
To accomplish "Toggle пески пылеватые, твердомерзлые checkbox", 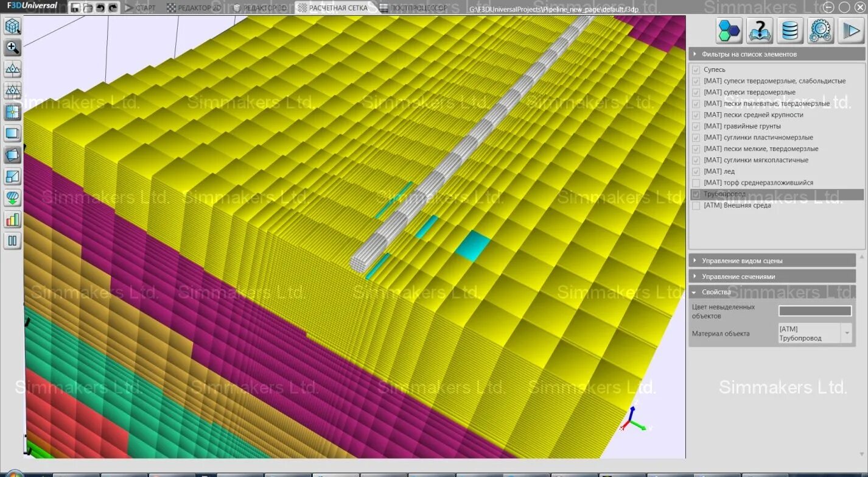I will (x=696, y=104).
